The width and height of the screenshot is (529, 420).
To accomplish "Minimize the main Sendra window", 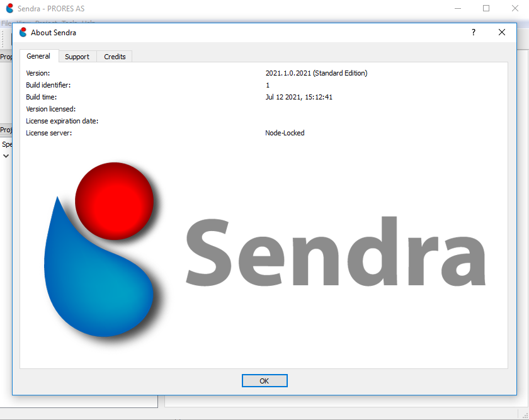I will click(458, 9).
